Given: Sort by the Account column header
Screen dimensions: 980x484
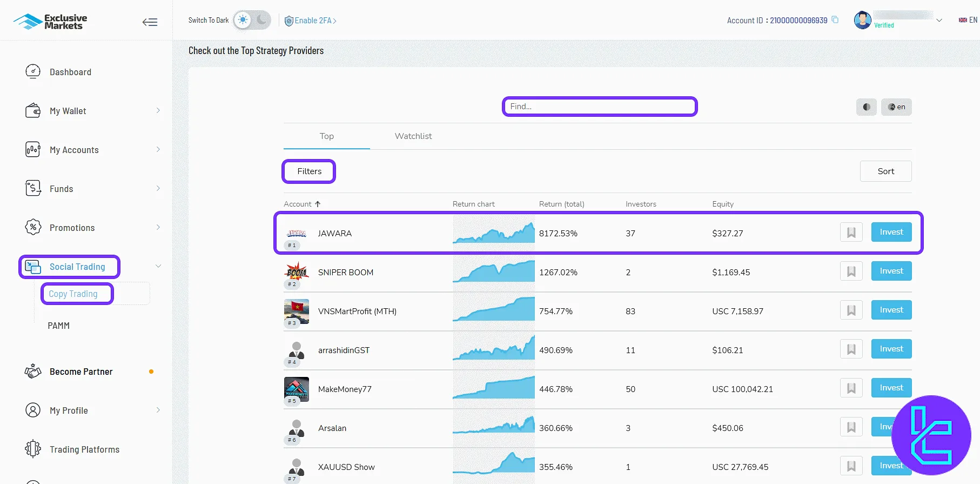Looking at the screenshot, I should (302, 204).
